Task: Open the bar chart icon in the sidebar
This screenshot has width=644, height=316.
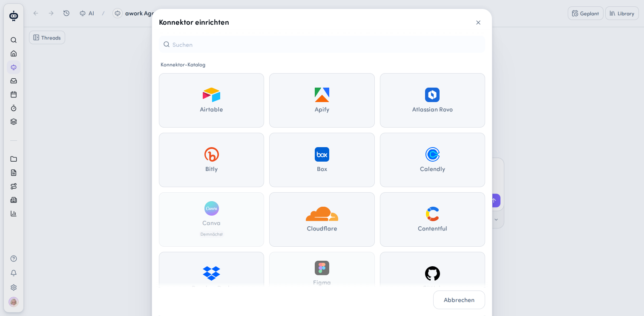Action: 14,214
